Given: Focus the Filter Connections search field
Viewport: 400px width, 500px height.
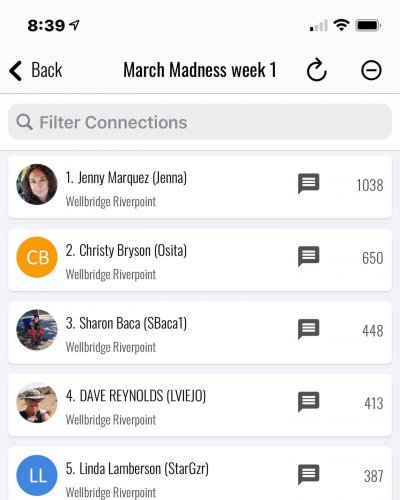Looking at the screenshot, I should (200, 122).
